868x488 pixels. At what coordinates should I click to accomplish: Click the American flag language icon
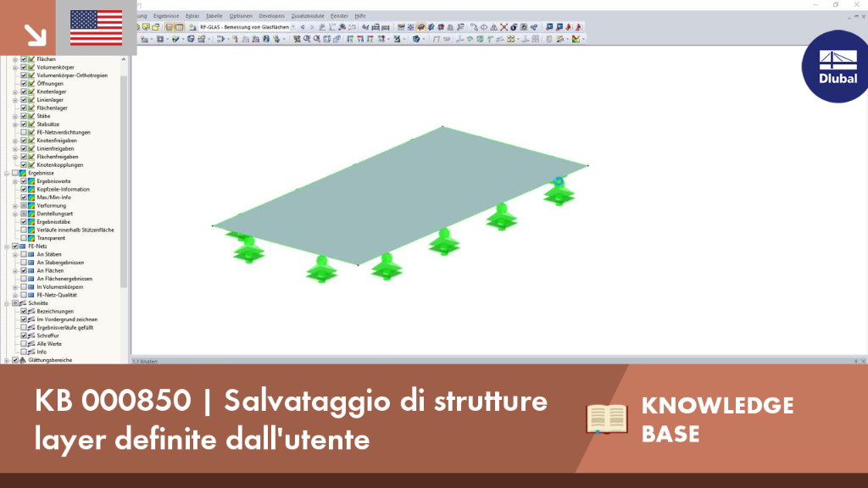coord(97,28)
